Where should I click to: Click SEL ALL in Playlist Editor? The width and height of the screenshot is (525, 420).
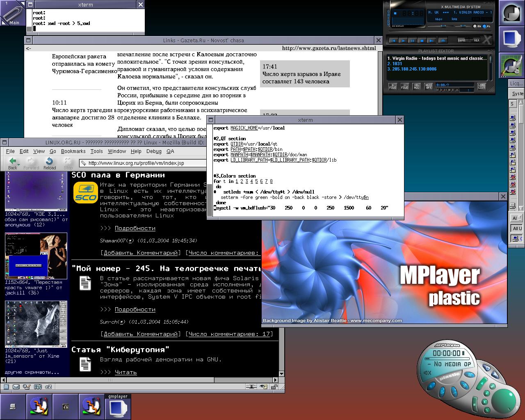417,86
